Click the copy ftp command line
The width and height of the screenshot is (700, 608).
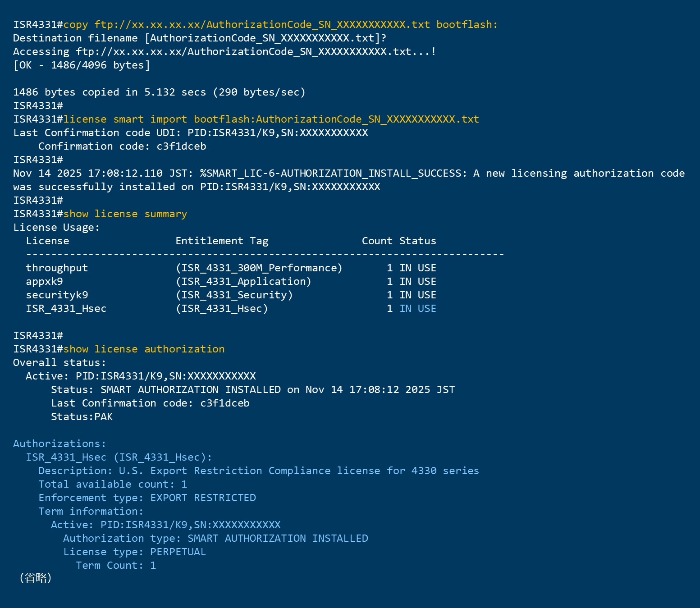coord(280,24)
